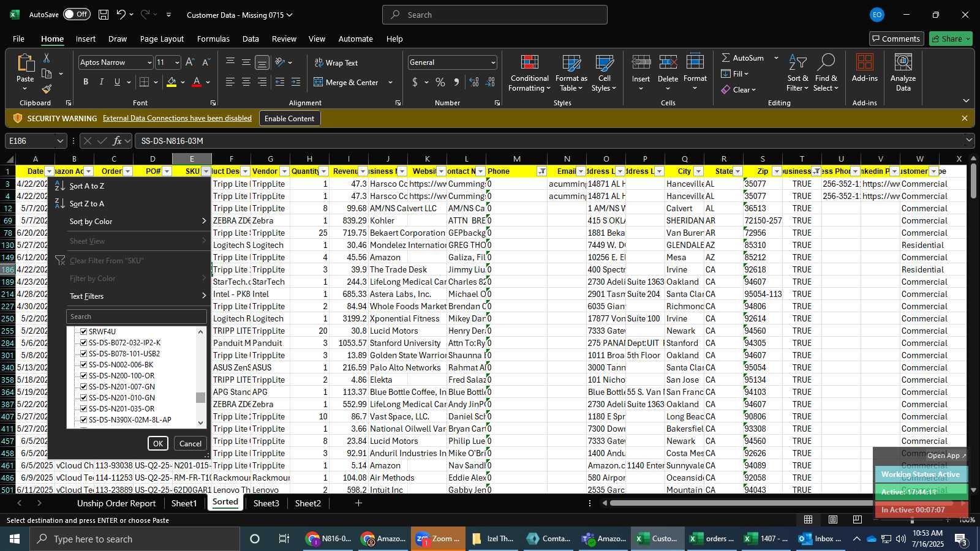
Task: Select the Format Painter brush
Action: pos(47,89)
